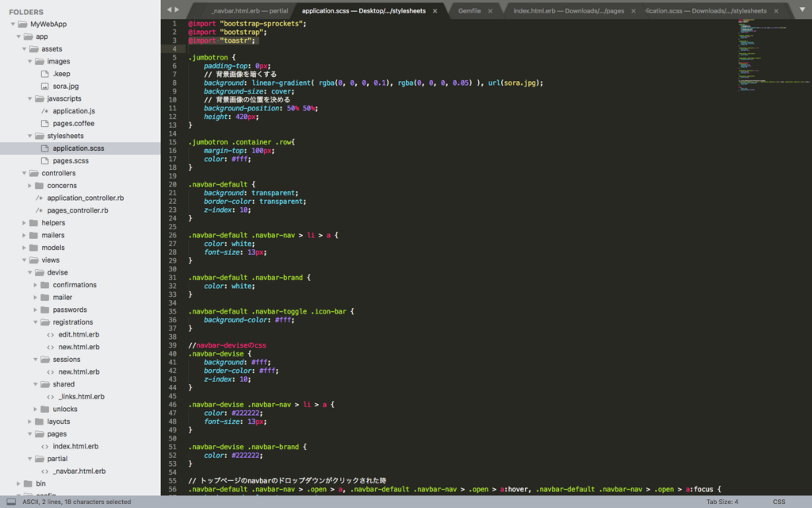Click the _navbar.html.erb markup icon in sidebar
This screenshot has width=812, height=508.
pyautogui.click(x=45, y=471)
